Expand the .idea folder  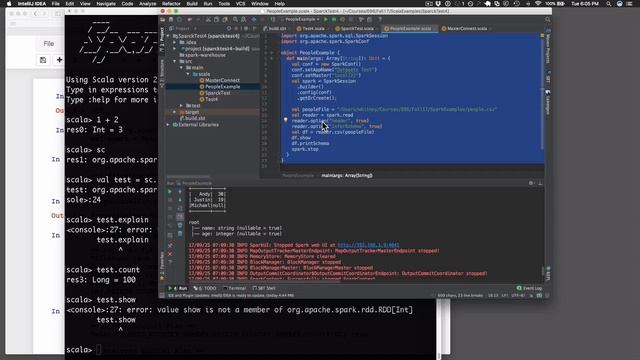(x=175, y=42)
